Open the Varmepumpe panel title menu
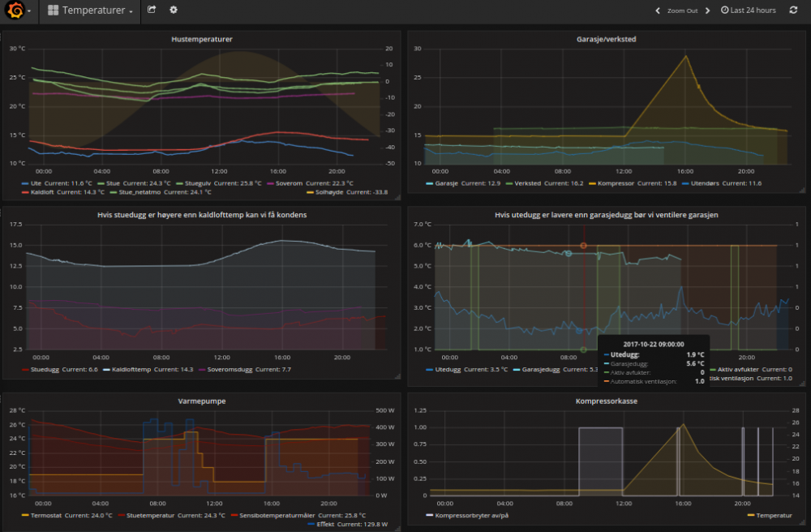 tap(202, 401)
